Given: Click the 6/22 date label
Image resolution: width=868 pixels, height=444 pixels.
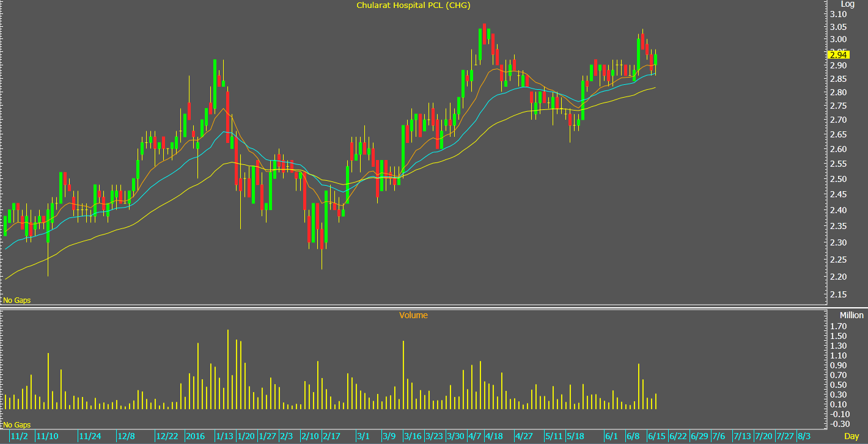Looking at the screenshot, I should pyautogui.click(x=678, y=436).
